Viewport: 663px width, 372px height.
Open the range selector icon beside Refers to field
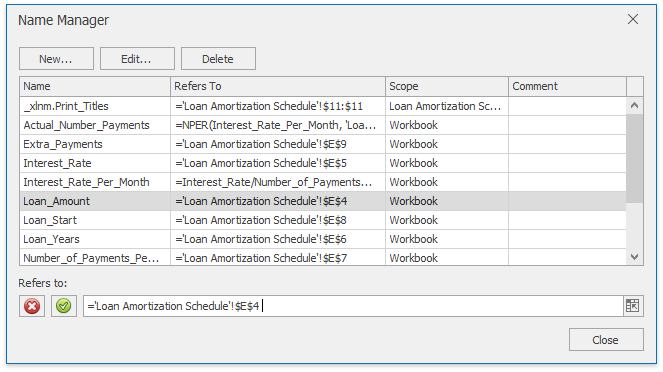click(633, 306)
